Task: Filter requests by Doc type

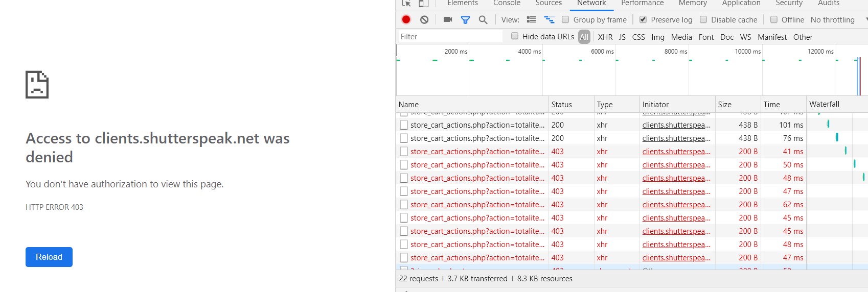Action: [x=727, y=37]
